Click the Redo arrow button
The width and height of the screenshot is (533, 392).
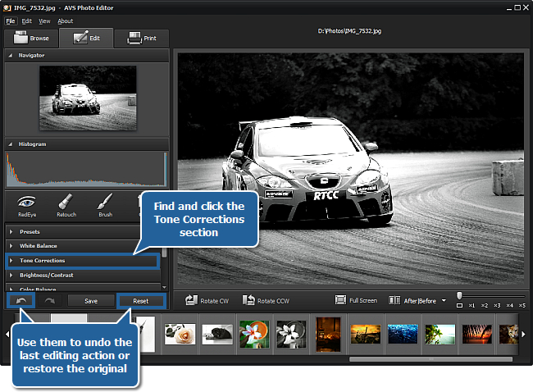coord(50,301)
